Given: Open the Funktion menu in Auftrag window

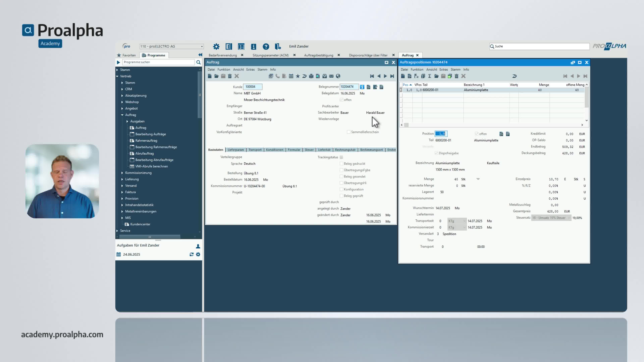Looking at the screenshot, I should coord(224,69).
